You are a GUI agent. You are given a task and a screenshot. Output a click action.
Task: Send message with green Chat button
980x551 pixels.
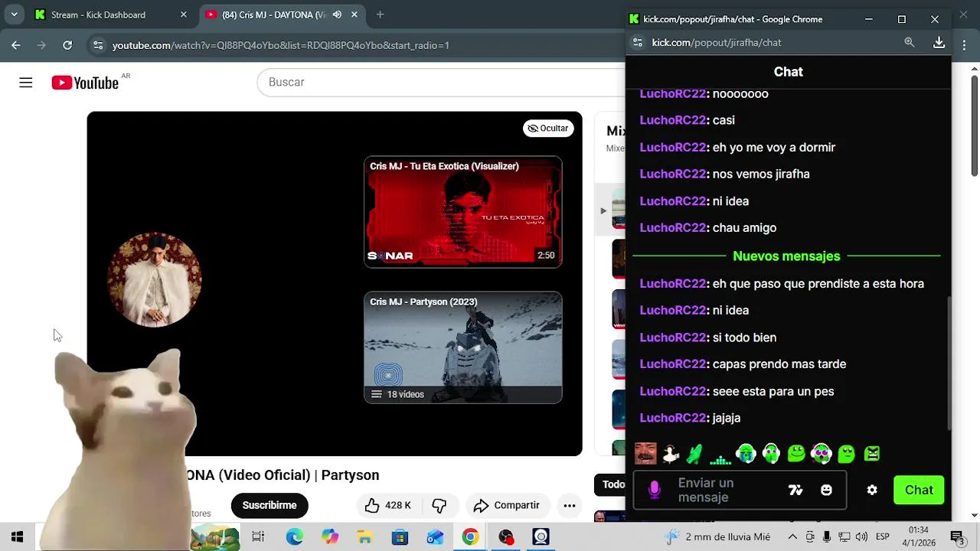point(919,491)
